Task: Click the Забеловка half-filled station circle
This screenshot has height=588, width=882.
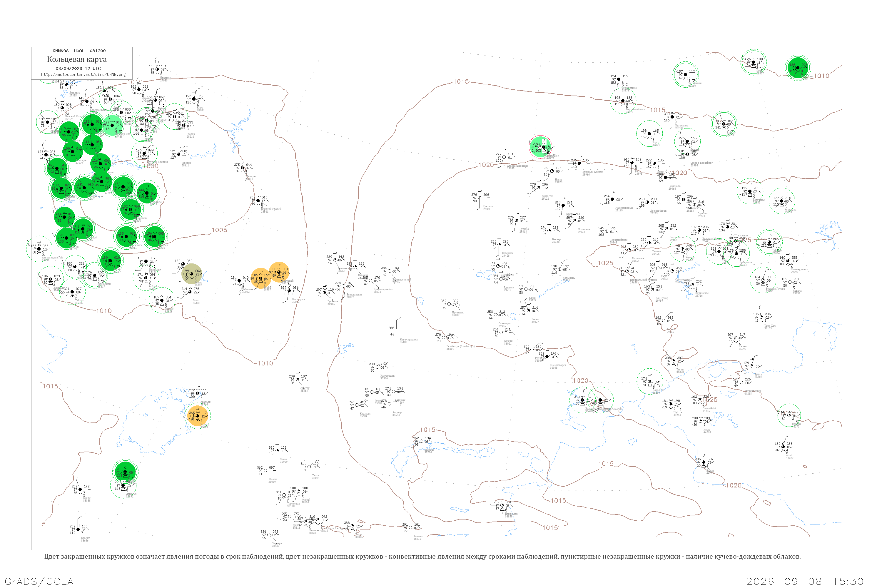Action: point(239,281)
